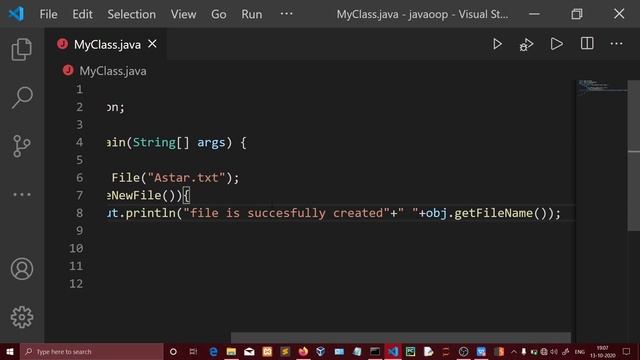The width and height of the screenshot is (640, 360).
Task: Click line number 1 in the gutter
Action: 79,89
